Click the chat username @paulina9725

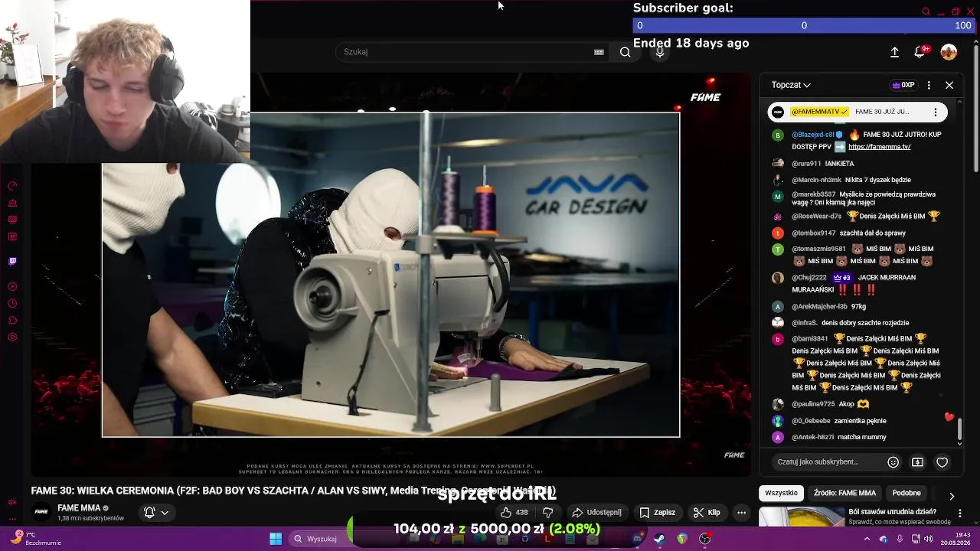tap(813, 404)
